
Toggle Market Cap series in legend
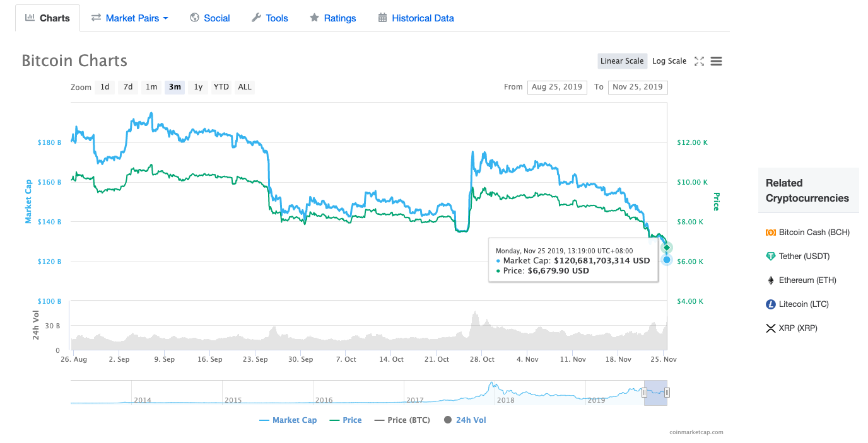click(288, 420)
